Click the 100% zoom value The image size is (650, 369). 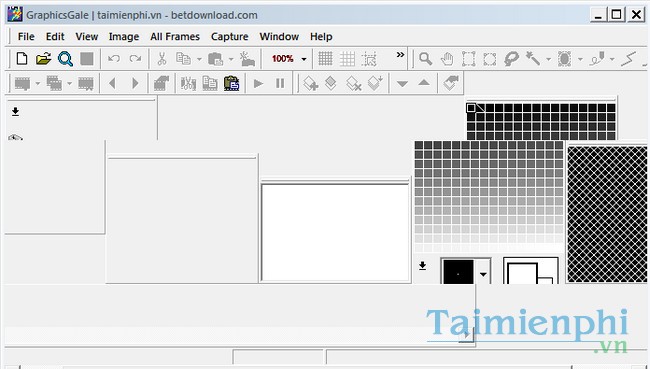coord(283,59)
